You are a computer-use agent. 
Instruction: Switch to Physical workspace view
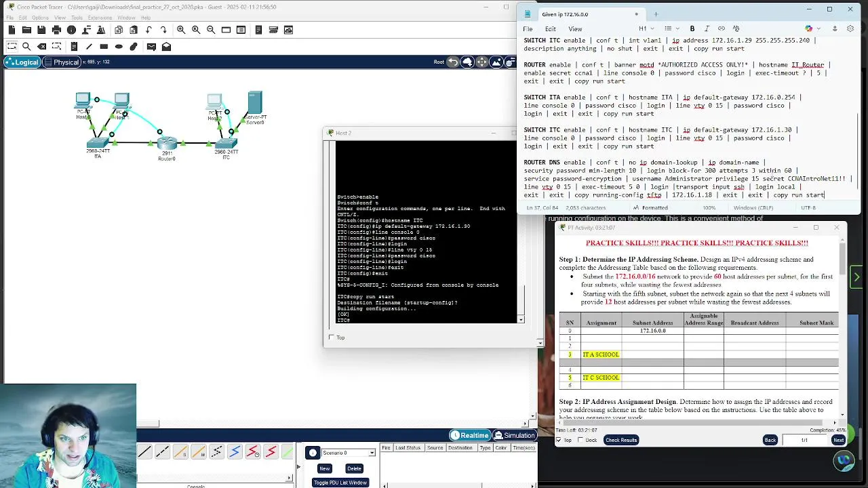point(63,62)
